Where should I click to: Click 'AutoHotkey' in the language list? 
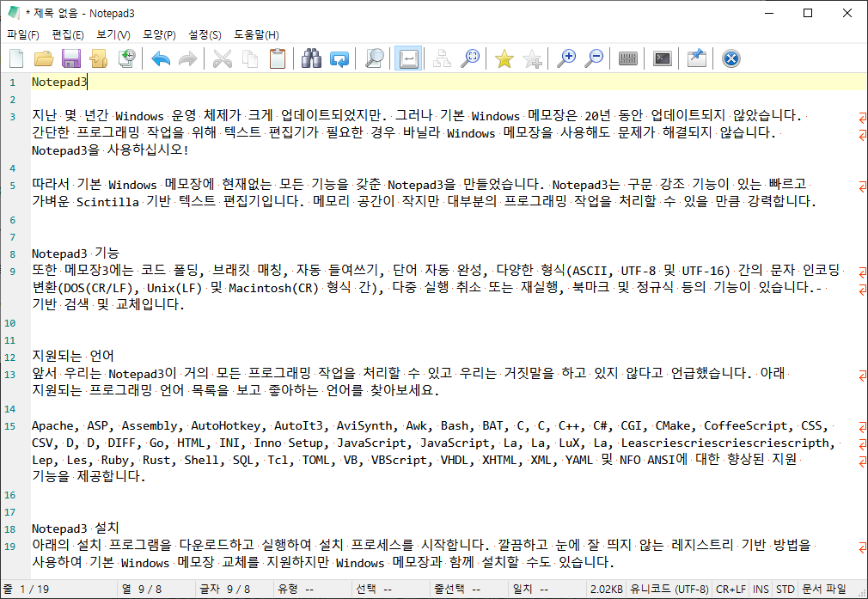pyautogui.click(x=226, y=425)
